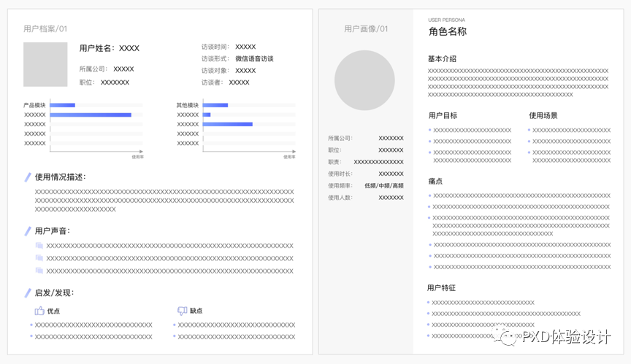The height and width of the screenshot is (364, 631).
Task: Click the 职责 label in the persona card
Action: click(x=334, y=162)
